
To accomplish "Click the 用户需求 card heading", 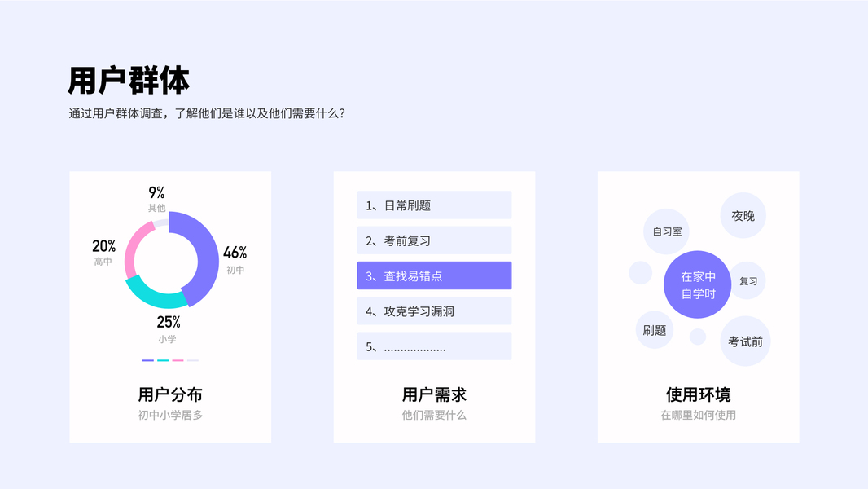I will coord(434,395).
